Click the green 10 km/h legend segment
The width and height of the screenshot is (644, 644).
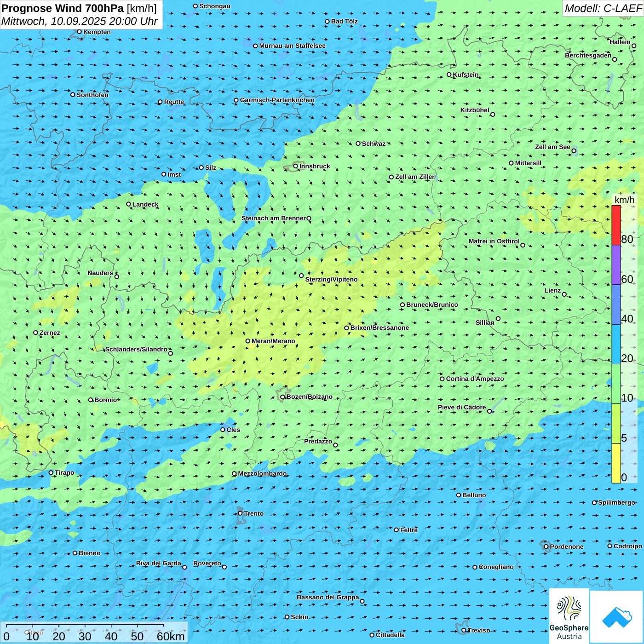pyautogui.click(x=616, y=384)
